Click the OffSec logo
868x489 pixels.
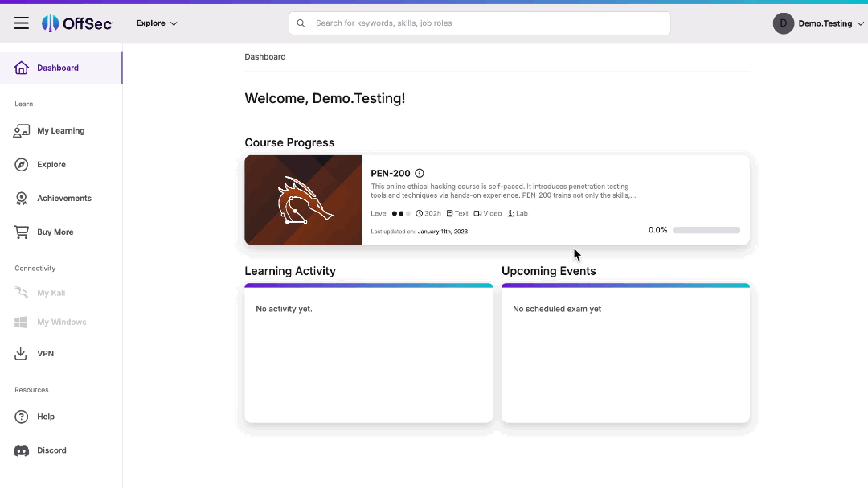(x=77, y=23)
